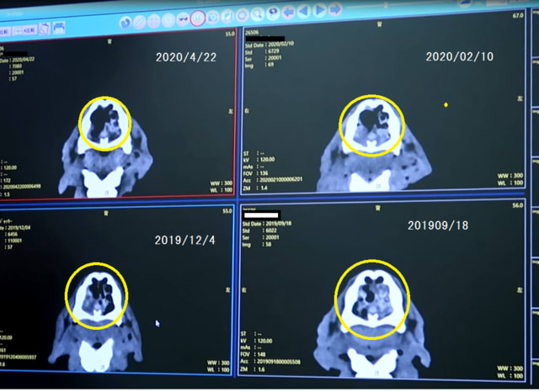Click the camera capture icon
The width and height of the screenshot is (539, 392).
[x=213, y=17]
